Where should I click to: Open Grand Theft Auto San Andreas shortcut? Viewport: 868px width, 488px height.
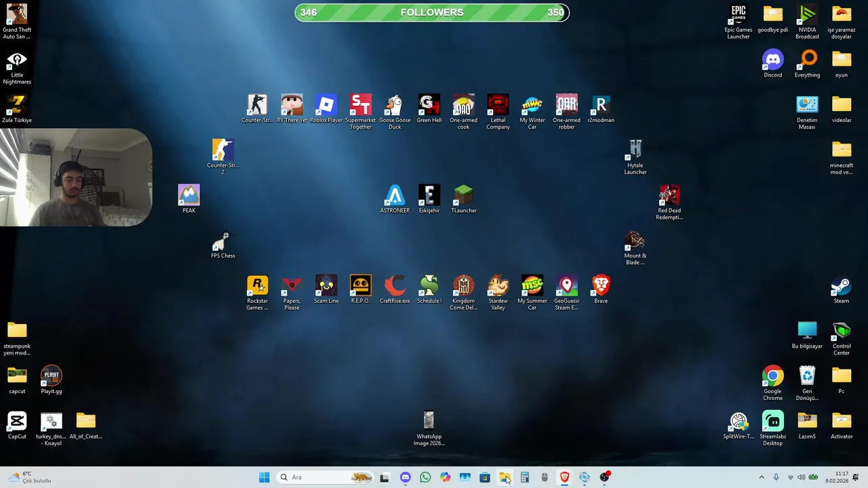pos(17,21)
